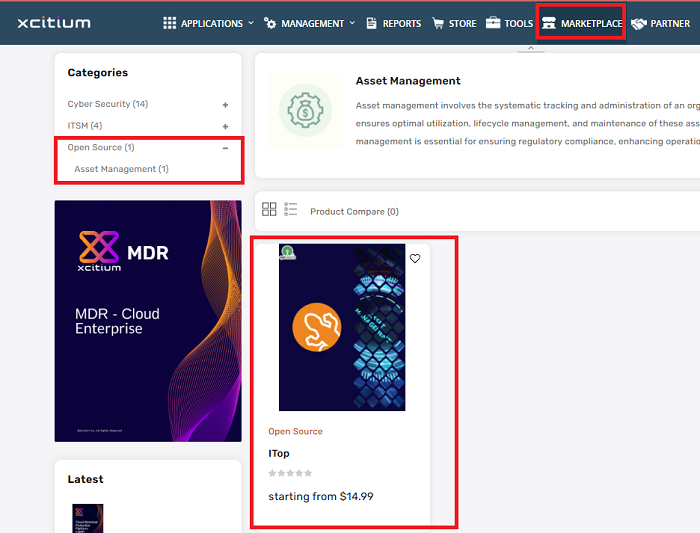Expand the Cyber Security category
The image size is (700, 533).
(x=225, y=105)
